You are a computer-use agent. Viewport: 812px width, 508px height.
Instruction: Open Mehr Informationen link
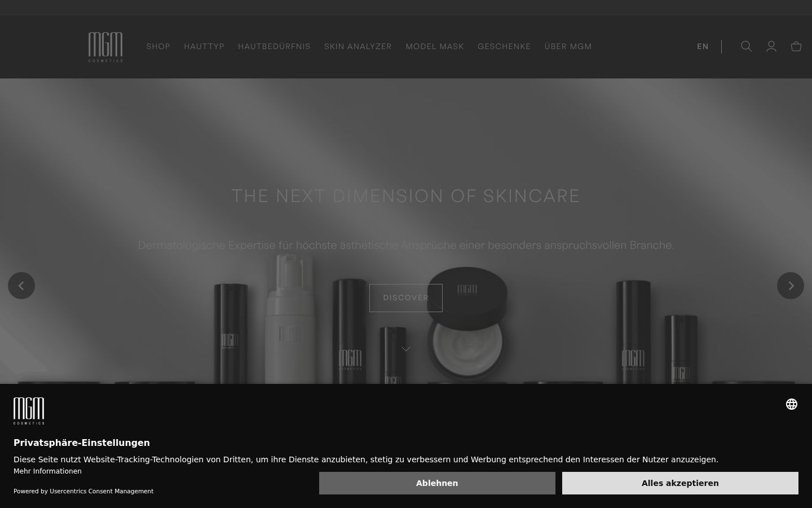tap(47, 471)
